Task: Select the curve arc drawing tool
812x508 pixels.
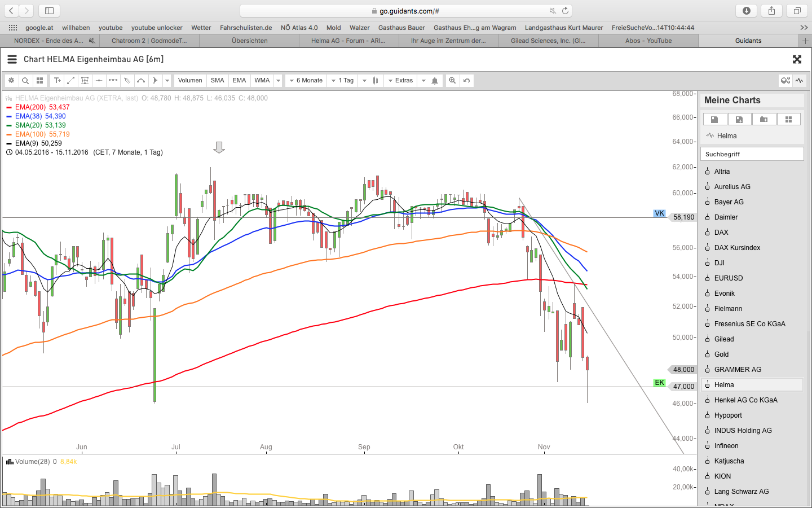Action: [x=142, y=81]
